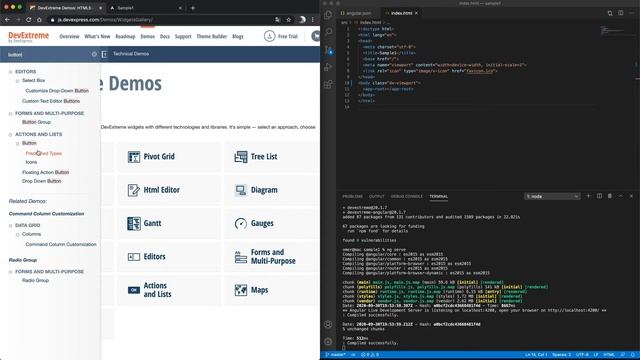This screenshot has height=360, width=640.
Task: Click Maps widget icon
Action: [x=241, y=290]
